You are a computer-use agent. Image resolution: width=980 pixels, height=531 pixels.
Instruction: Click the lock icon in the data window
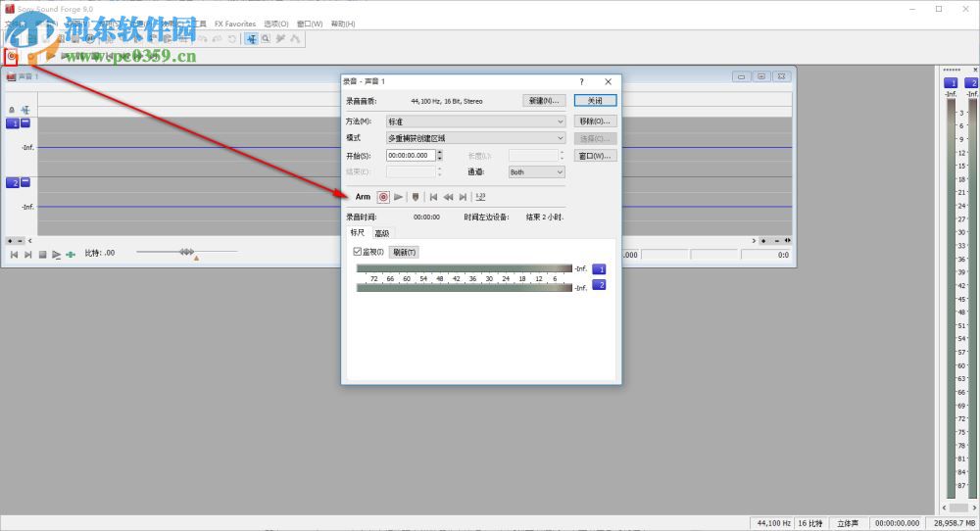click(x=11, y=110)
